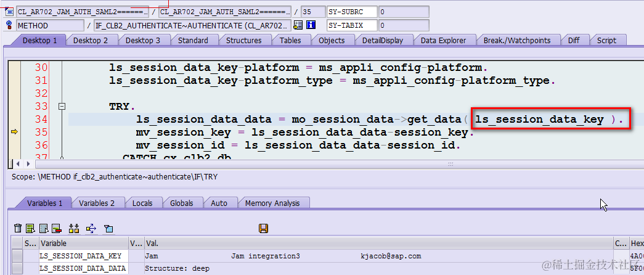Click code line 30 ls_session_data_key-platform
The width and height of the screenshot is (644, 275).
coord(299,67)
